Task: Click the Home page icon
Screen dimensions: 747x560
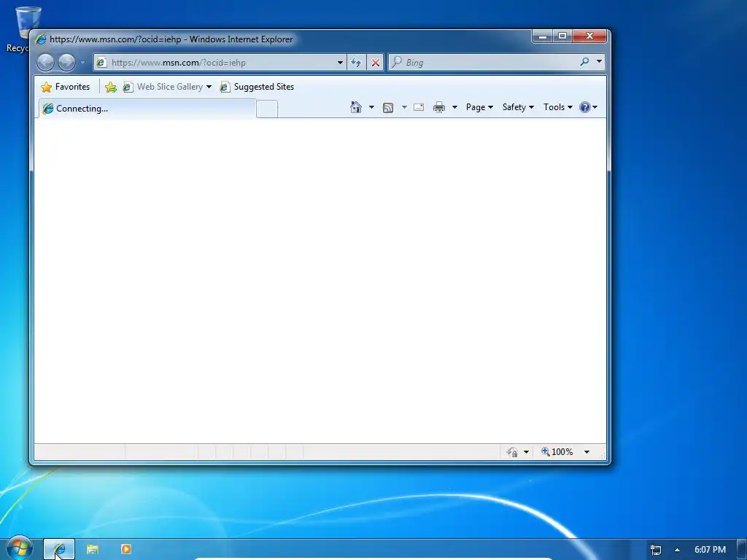Action: pyautogui.click(x=356, y=107)
